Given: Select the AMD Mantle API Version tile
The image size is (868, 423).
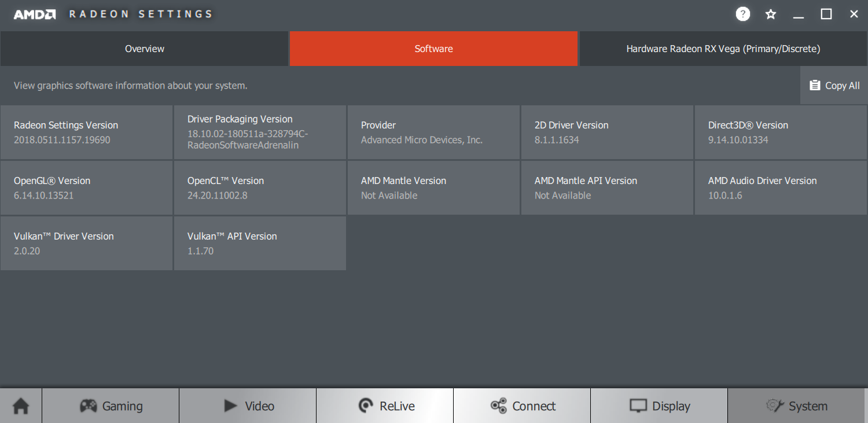Looking at the screenshot, I should point(608,187).
